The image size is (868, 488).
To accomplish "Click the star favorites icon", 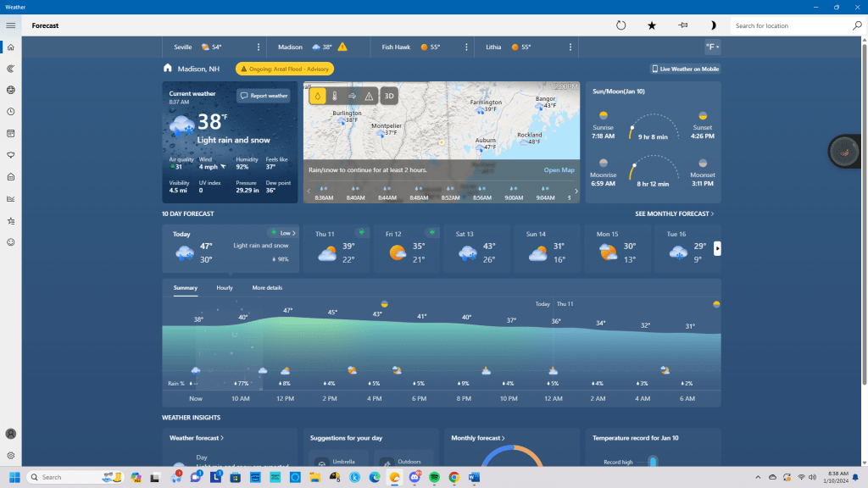I will coord(652,25).
